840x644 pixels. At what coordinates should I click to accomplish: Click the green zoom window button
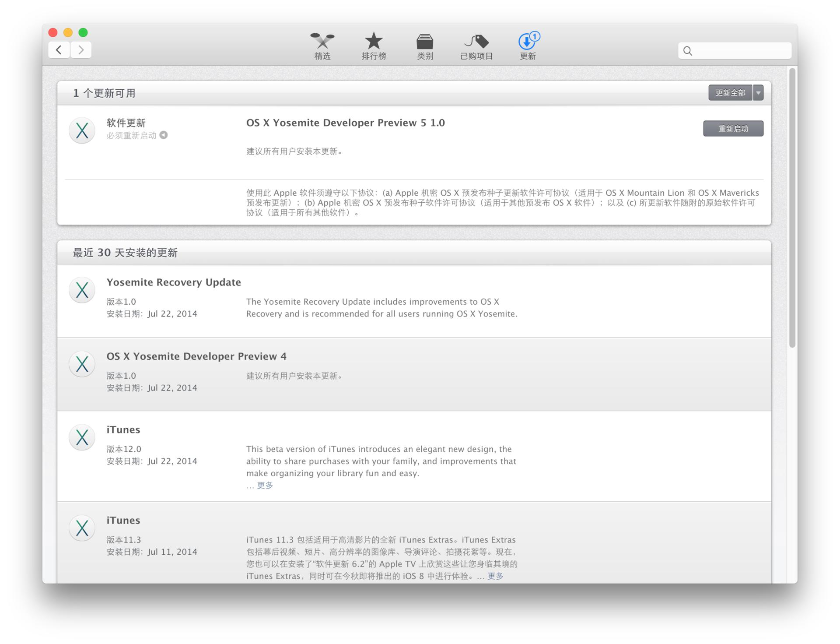[83, 32]
